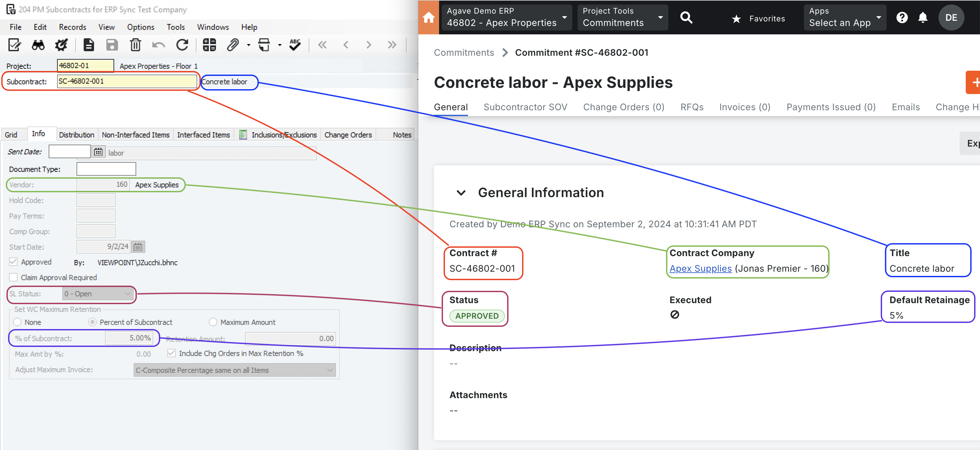The height and width of the screenshot is (450, 980).
Task: Click the orange home icon
Action: [428, 18]
